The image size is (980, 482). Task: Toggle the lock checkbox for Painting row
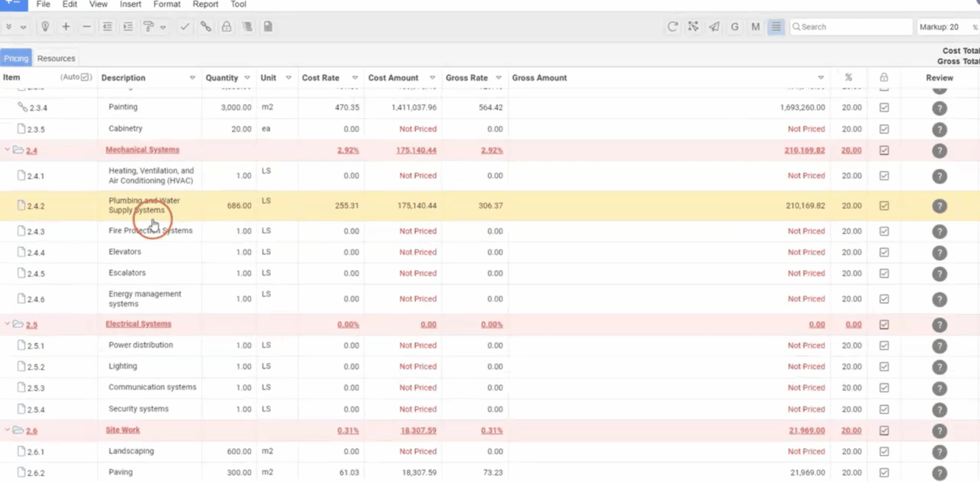tap(884, 108)
